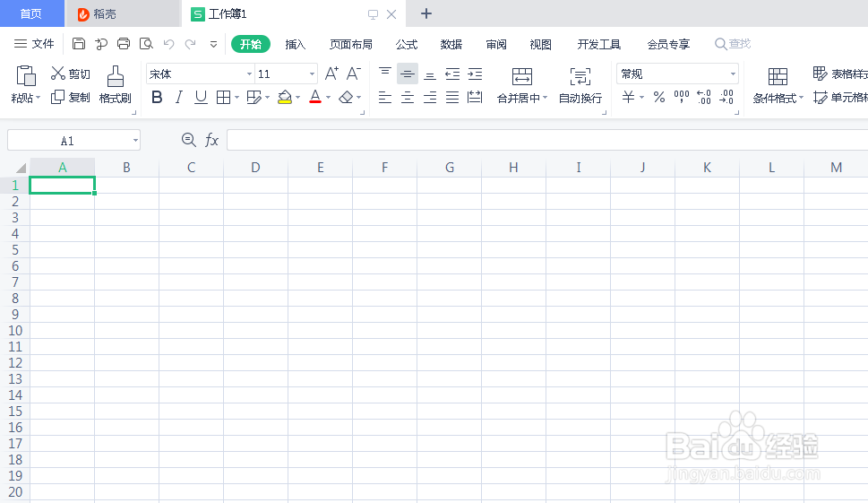The width and height of the screenshot is (868, 503).
Task: Justify text alignment icon
Action: pyautogui.click(x=452, y=98)
